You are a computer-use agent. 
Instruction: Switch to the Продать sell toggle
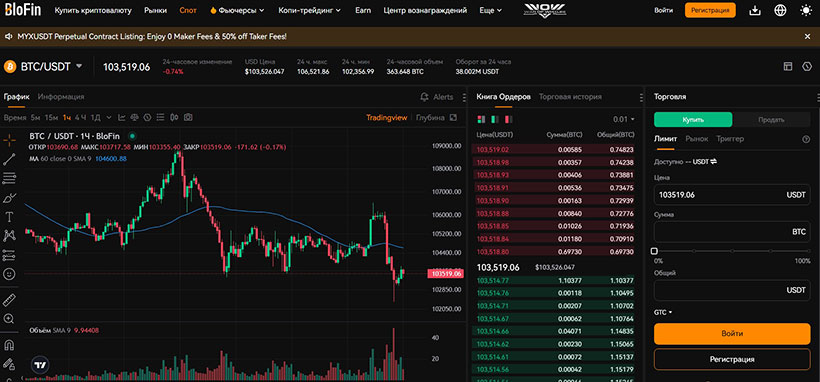pos(771,119)
